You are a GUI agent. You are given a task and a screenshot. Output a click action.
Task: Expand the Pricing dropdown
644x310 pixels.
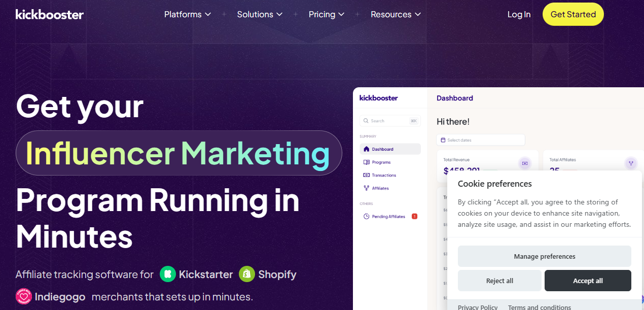[x=327, y=14]
